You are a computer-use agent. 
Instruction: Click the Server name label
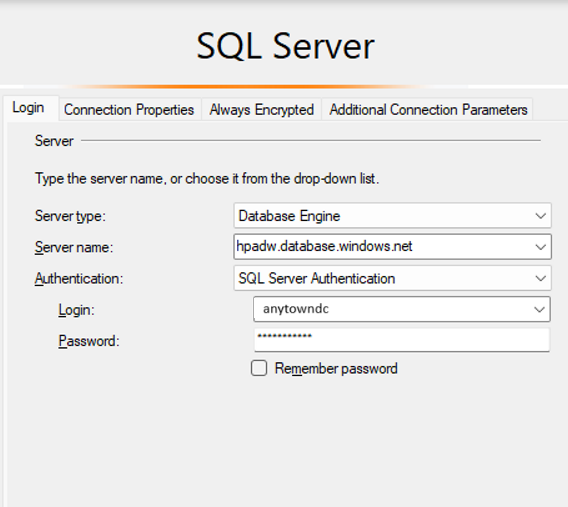coord(74,247)
